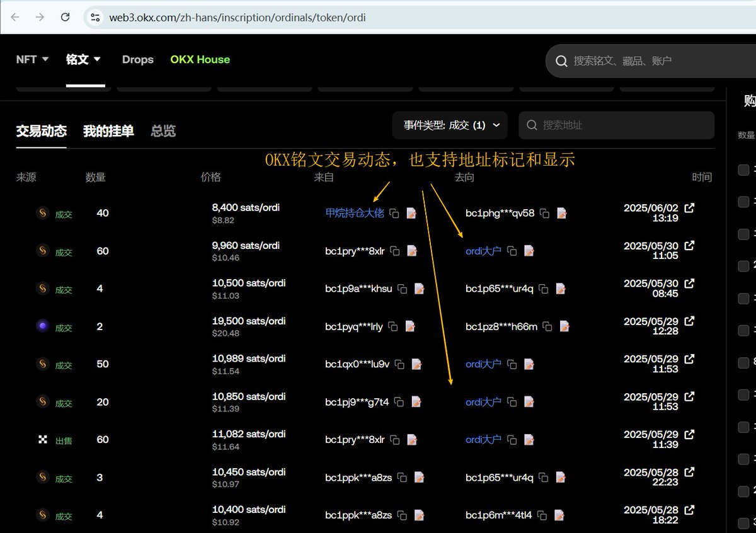Copy ordi大户 address in 9,960 sats row
Viewport: 756px width, 533px height.
(x=512, y=251)
